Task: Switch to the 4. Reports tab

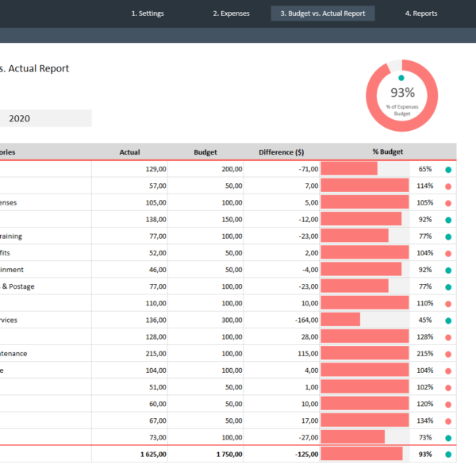Action: 420,13
